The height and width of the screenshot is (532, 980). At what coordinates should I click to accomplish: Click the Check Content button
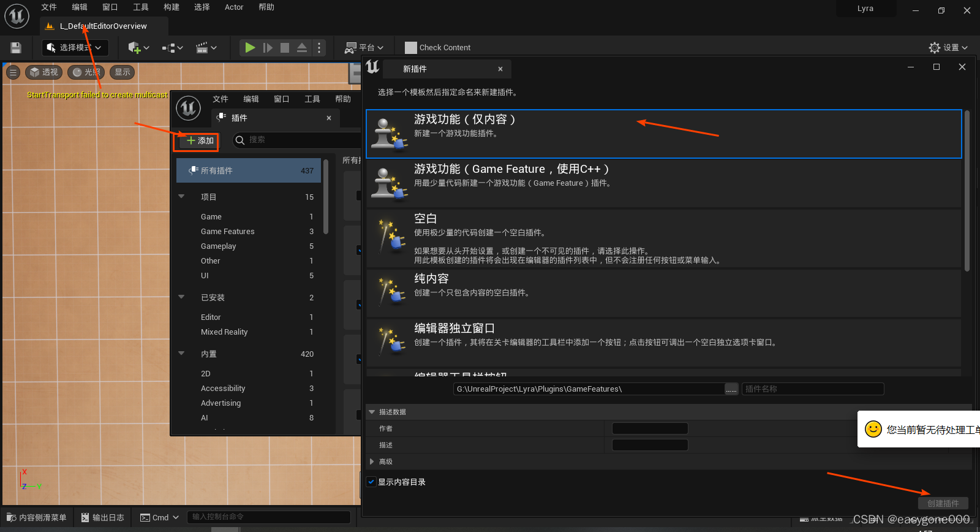point(438,48)
